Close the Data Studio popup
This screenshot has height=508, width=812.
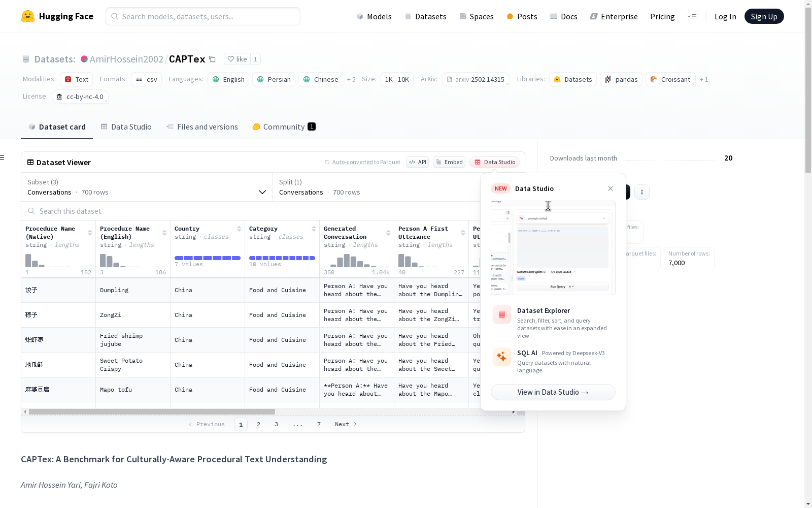click(611, 188)
